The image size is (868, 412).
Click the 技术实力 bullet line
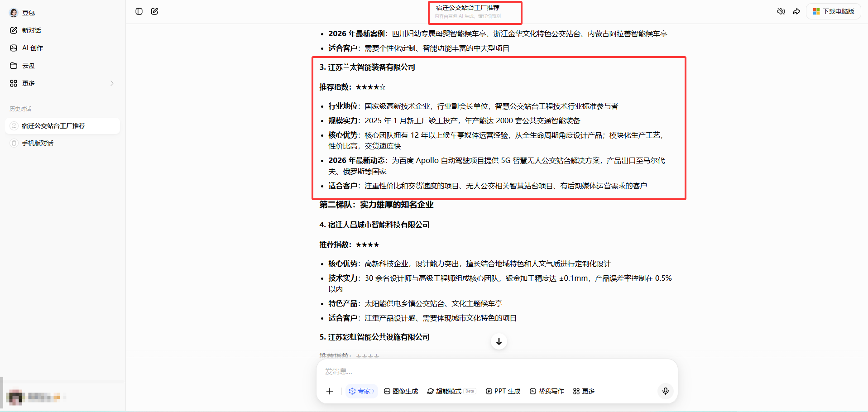(500, 284)
